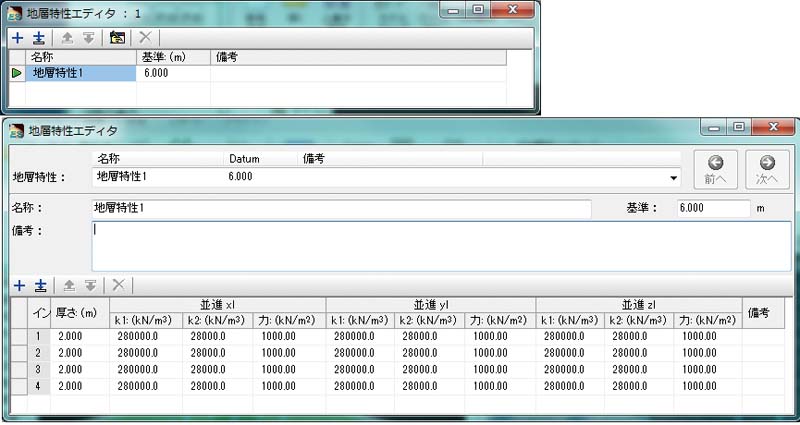Click the thickness cell 2.000 of layer 1
Screen dimensions: 800x425
tap(80, 337)
